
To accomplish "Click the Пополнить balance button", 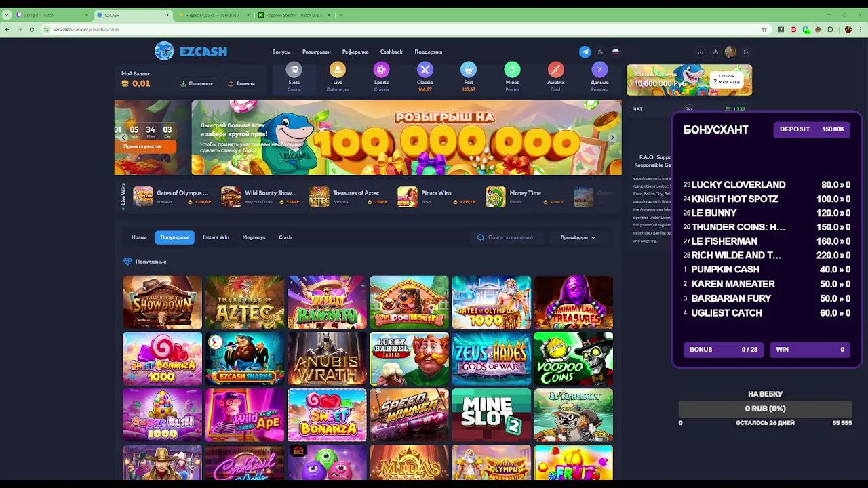I will pos(197,83).
